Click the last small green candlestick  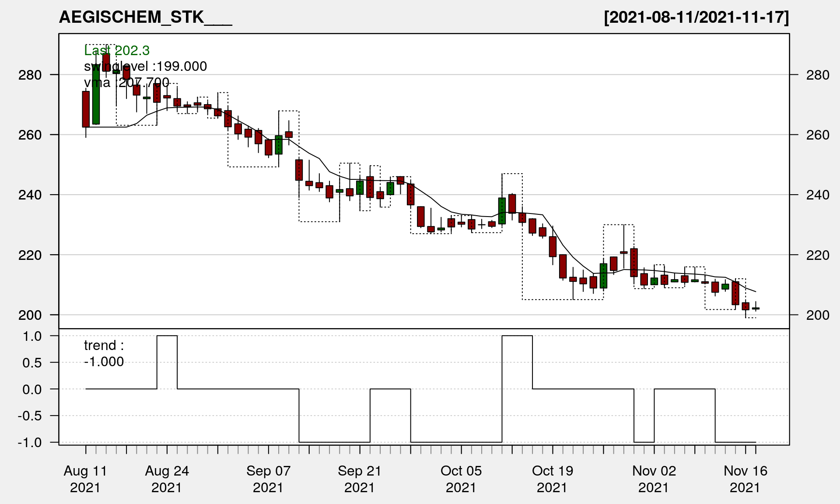pyautogui.click(x=756, y=308)
